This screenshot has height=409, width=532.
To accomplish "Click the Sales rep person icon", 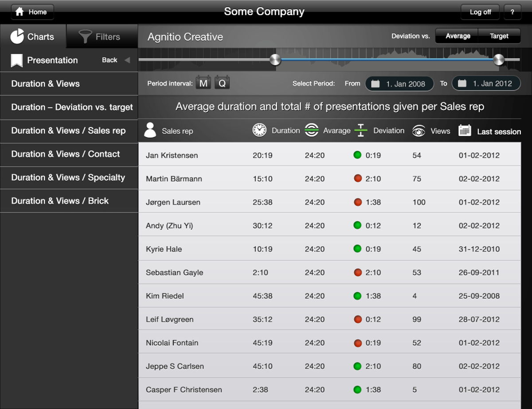I will tap(149, 130).
